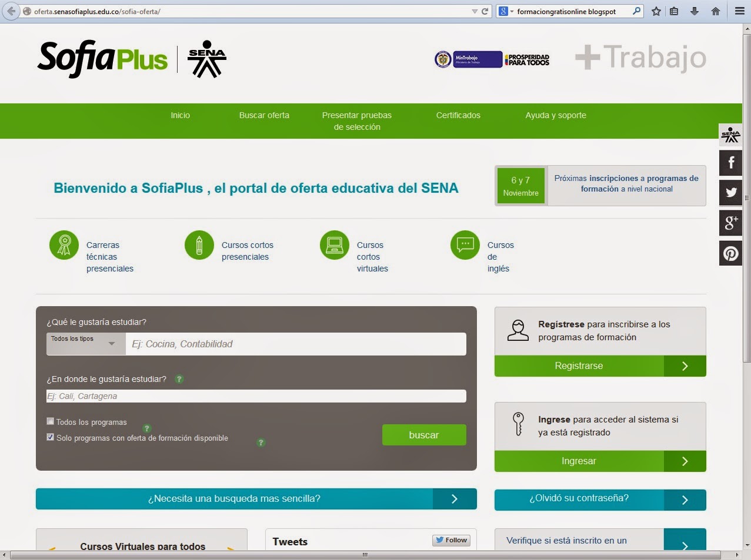Select the Carreras técnicas presenciales icon
The height and width of the screenshot is (560, 751).
tap(64, 244)
